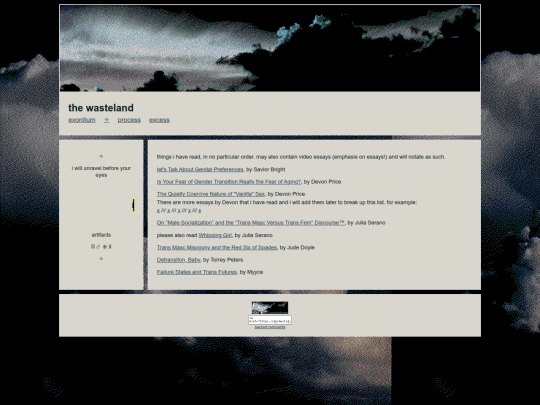This screenshot has width=540, height=405.
Task: Click the first x link under Devon examples
Action: pyautogui.click(x=158, y=210)
